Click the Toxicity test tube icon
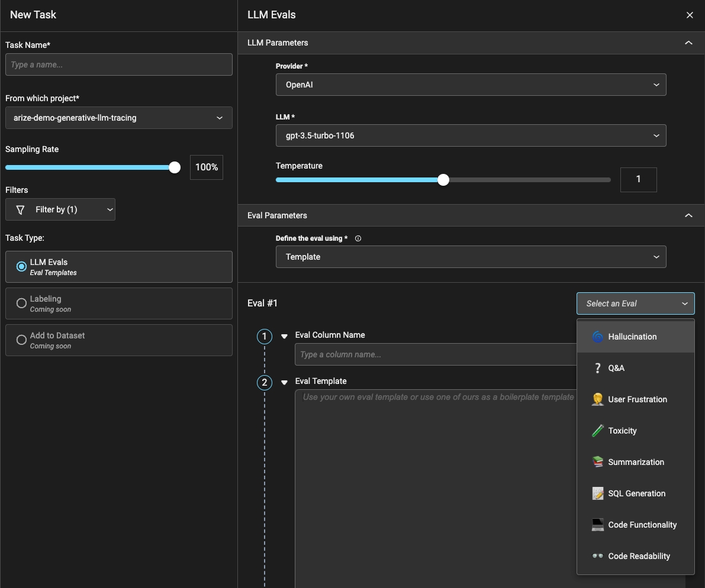Image resolution: width=705 pixels, height=588 pixels. [597, 431]
